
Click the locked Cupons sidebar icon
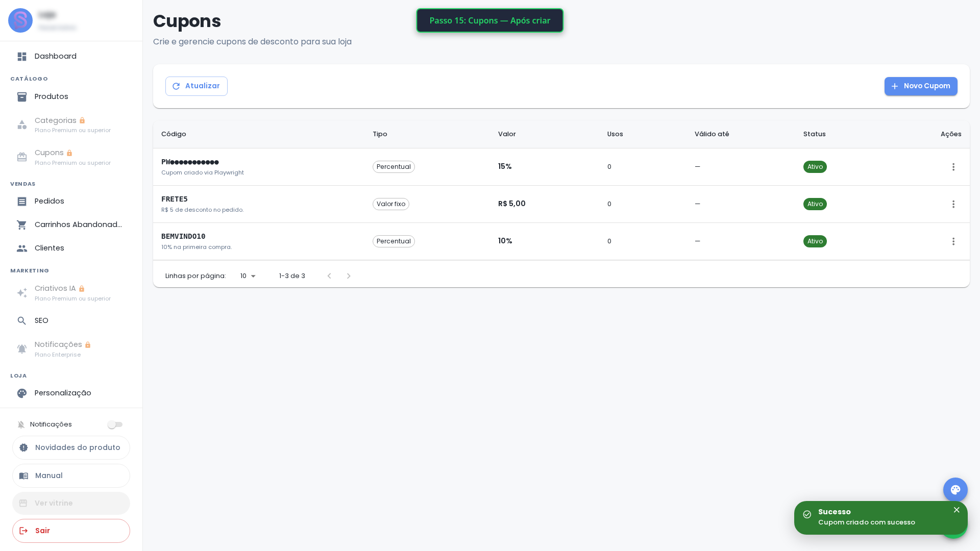coord(22,157)
